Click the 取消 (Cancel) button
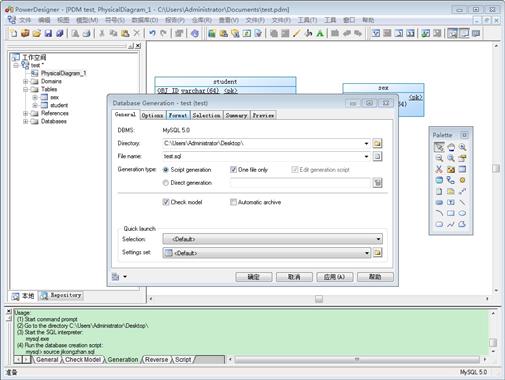The width and height of the screenshot is (505, 380). 294,277
